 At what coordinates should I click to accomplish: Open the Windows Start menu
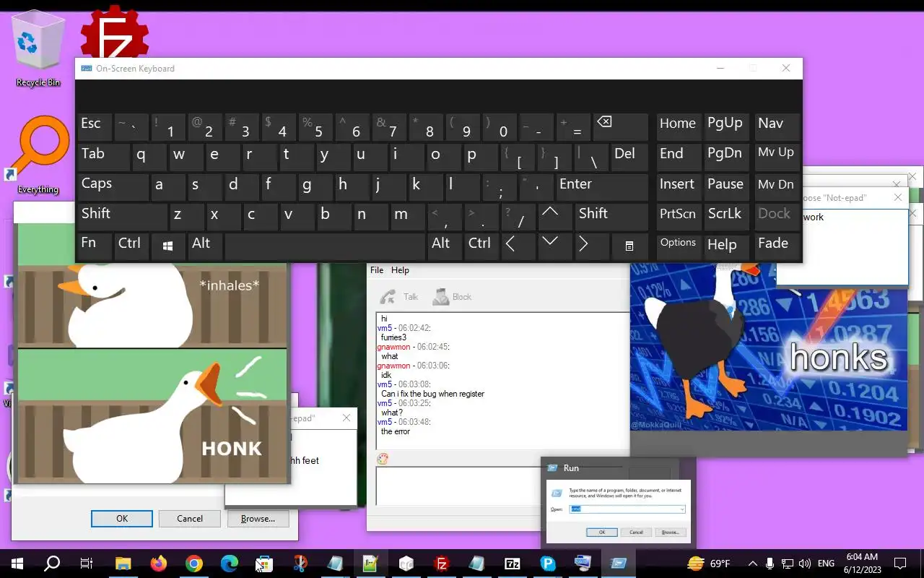tap(17, 564)
